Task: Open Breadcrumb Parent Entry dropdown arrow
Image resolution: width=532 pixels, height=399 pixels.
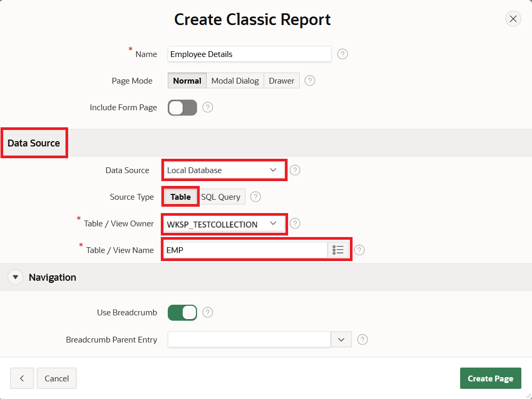Action: tap(341, 340)
